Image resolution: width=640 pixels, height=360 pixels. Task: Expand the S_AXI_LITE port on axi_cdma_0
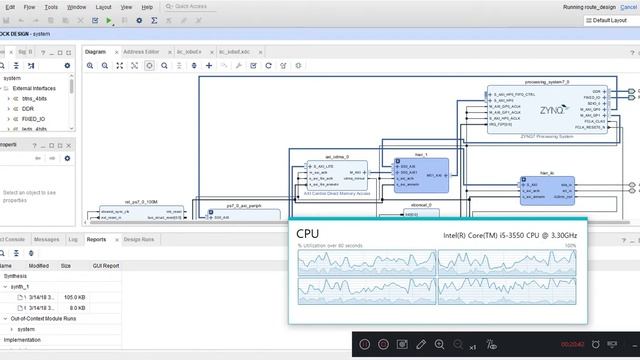(310, 167)
